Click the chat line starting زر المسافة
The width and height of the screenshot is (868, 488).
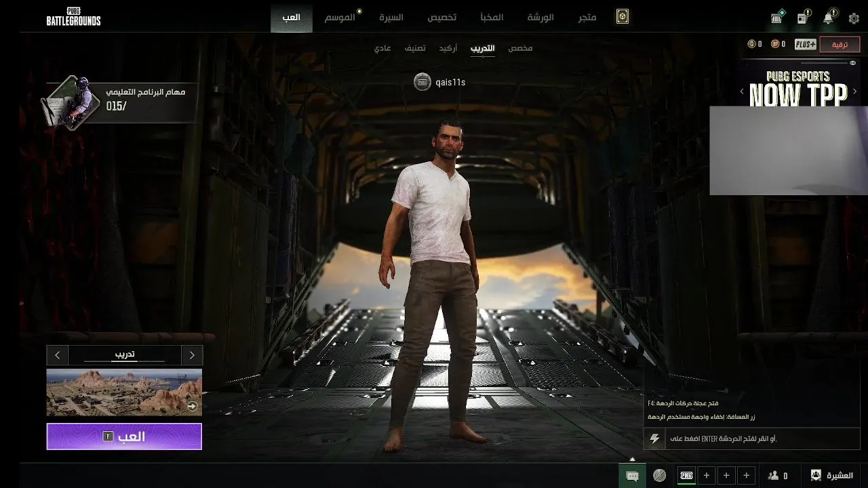pyautogui.click(x=701, y=417)
